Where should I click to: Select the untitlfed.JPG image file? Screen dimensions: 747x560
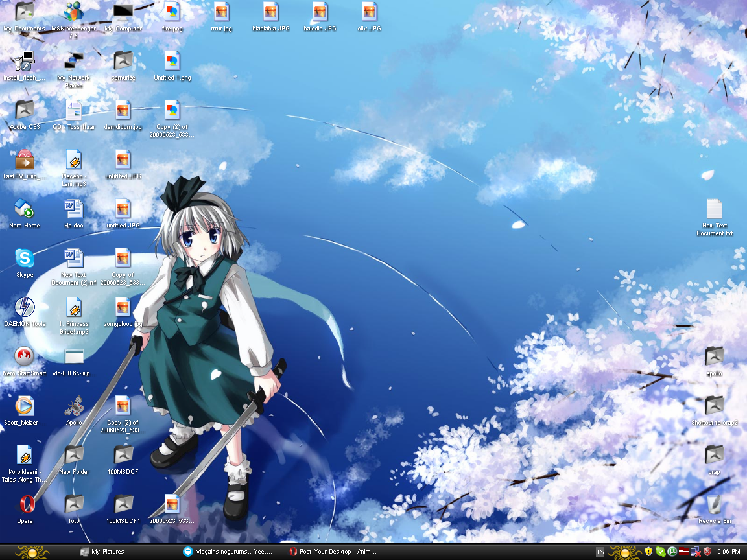[123, 164]
